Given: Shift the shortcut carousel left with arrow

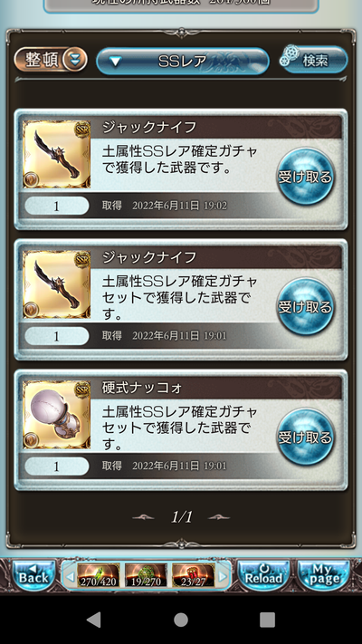Looking at the screenshot, I should 70,576.
